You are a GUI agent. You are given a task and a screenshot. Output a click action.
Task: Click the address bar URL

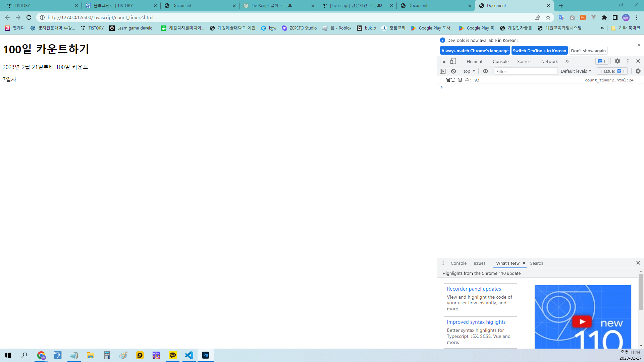pos(100,17)
